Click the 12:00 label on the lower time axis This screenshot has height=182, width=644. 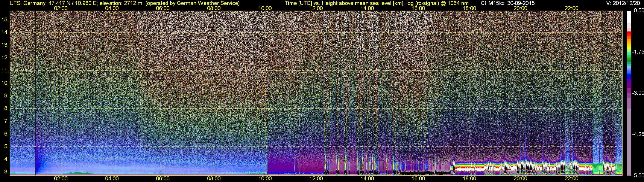click(316, 179)
